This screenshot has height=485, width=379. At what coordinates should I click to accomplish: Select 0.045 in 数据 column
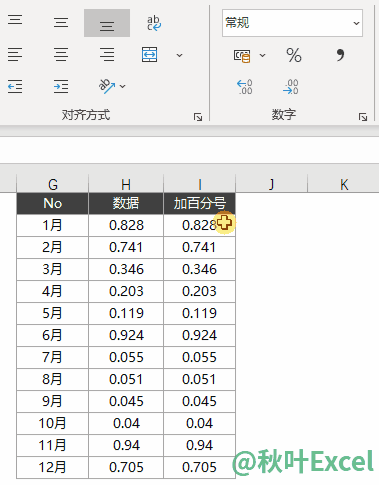[x=126, y=401]
